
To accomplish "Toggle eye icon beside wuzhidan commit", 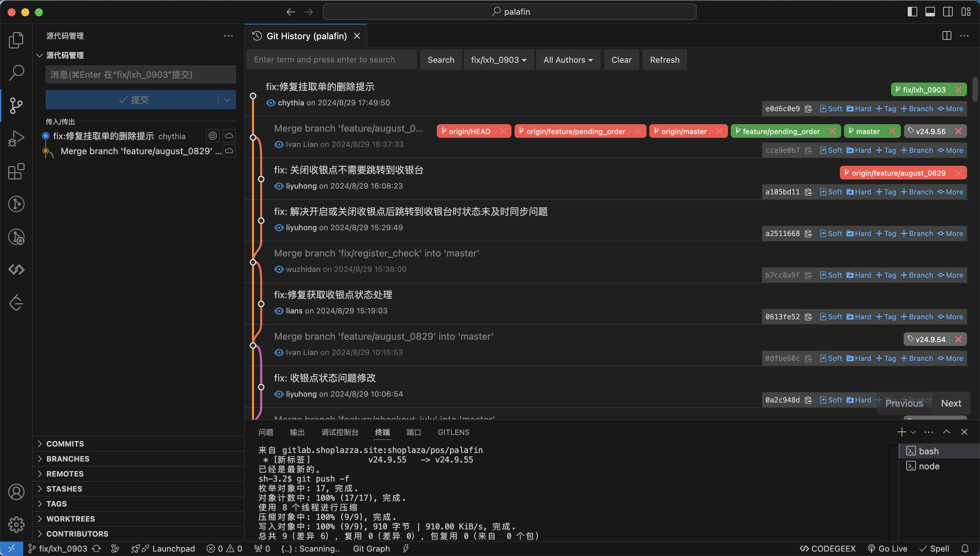I will click(x=279, y=269).
